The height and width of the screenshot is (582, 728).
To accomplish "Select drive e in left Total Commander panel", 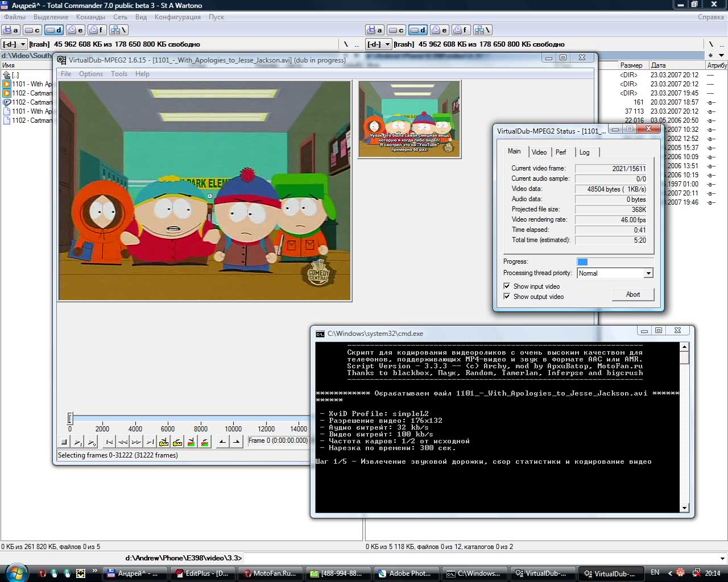I will [x=76, y=30].
